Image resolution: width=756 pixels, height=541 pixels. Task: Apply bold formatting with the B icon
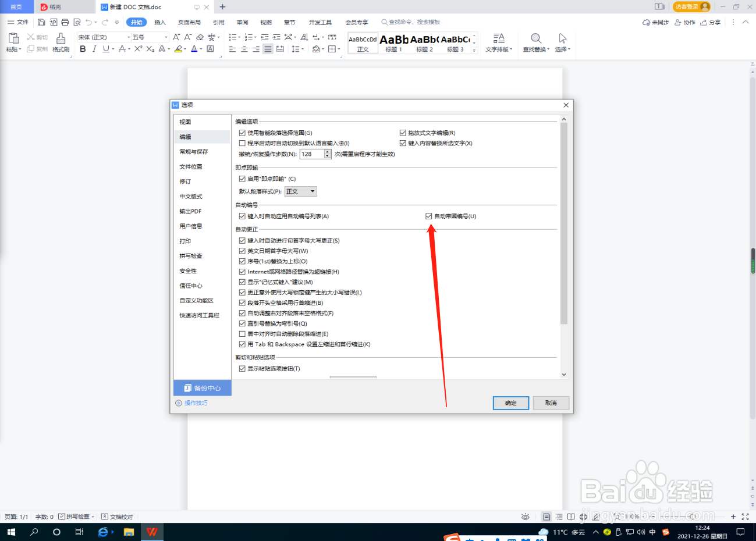pyautogui.click(x=83, y=49)
